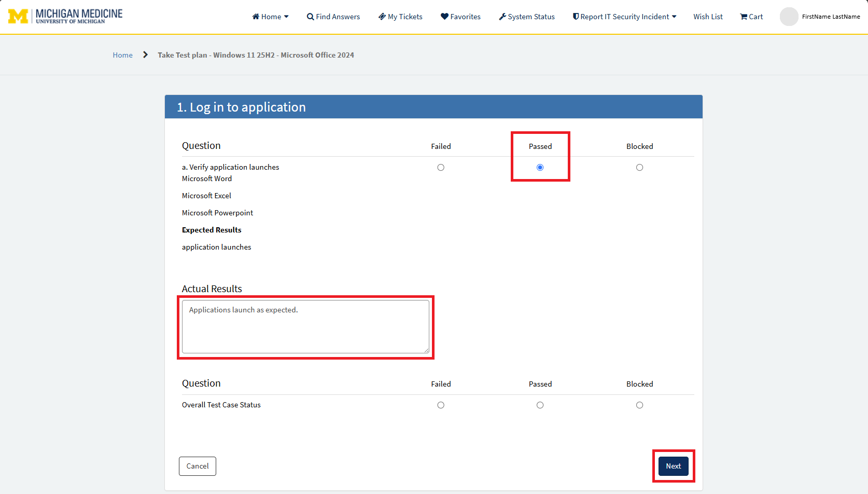Click the '1. Log in to application' heading
Image resolution: width=868 pixels, height=494 pixels.
tap(241, 107)
